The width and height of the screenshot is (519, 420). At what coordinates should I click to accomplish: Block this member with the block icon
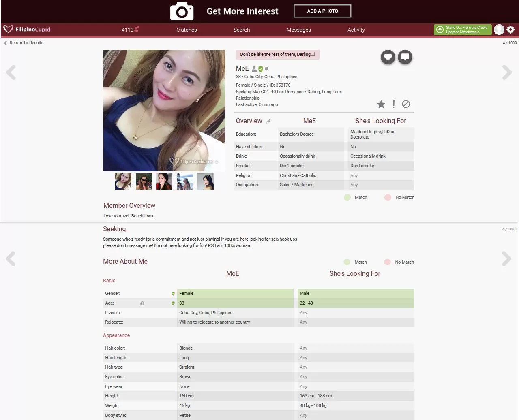pos(405,104)
